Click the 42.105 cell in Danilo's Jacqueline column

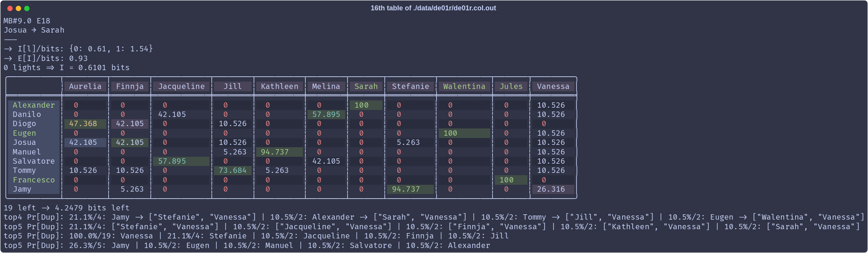click(x=181, y=114)
